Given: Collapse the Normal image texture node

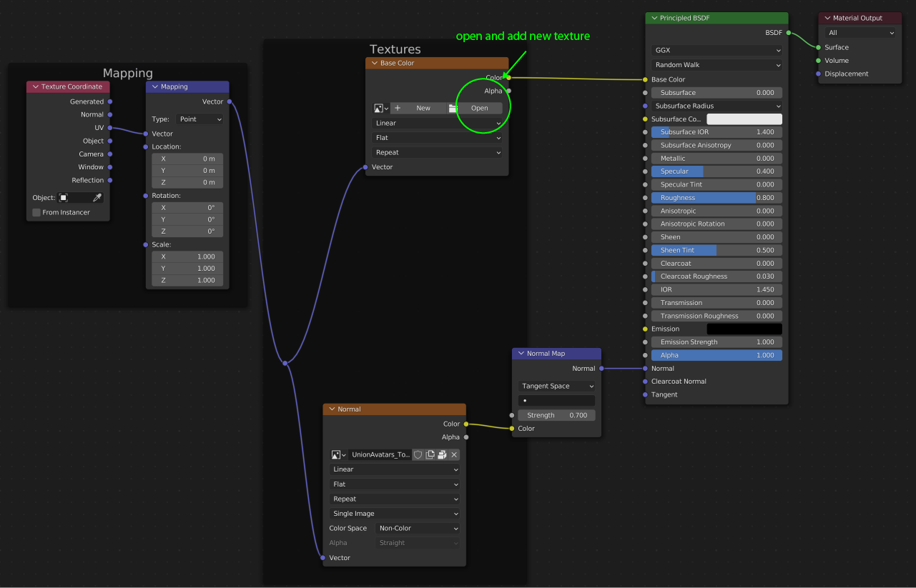Looking at the screenshot, I should coord(331,409).
